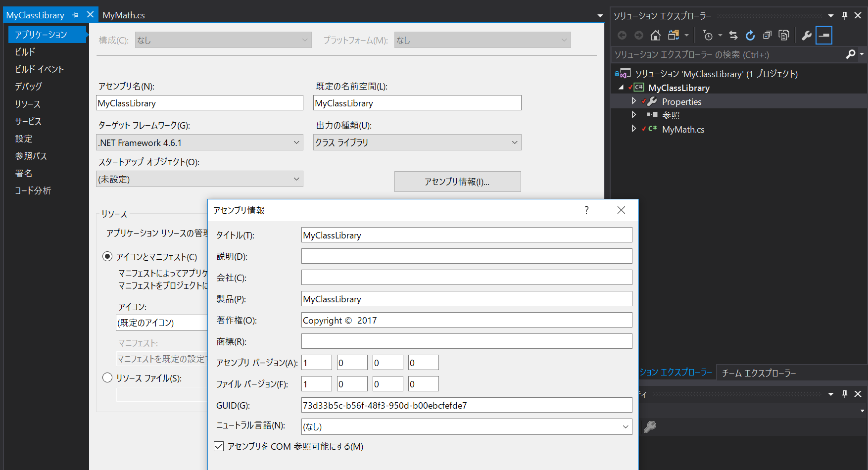Expand the 参照 node in Solution Explorer

(x=634, y=114)
